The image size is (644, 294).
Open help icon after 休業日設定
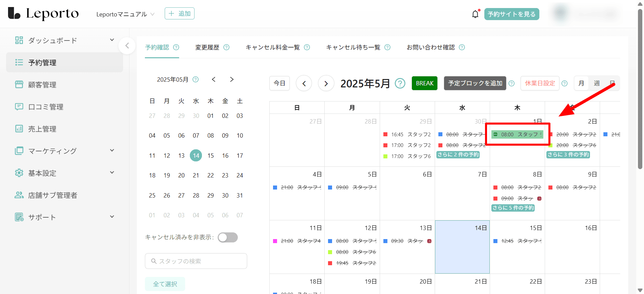tap(565, 83)
